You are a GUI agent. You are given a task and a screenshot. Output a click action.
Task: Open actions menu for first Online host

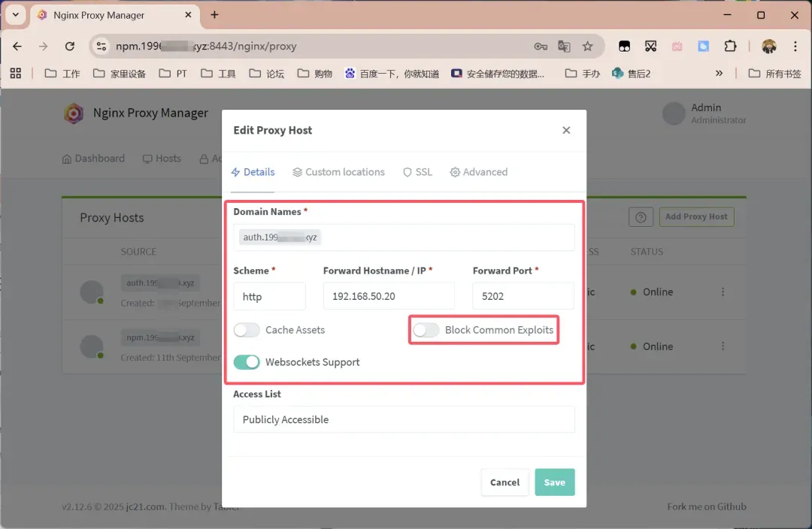(723, 292)
